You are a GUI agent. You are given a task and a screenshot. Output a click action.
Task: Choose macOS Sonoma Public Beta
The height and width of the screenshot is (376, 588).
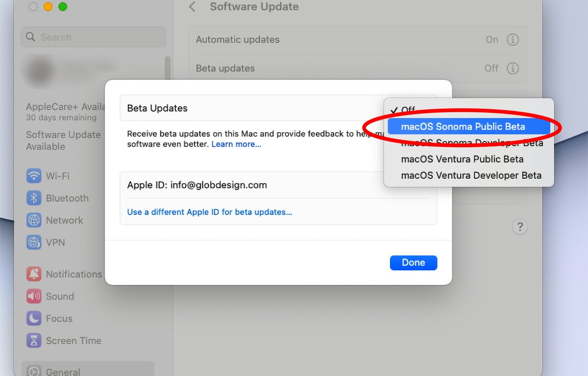tap(463, 127)
